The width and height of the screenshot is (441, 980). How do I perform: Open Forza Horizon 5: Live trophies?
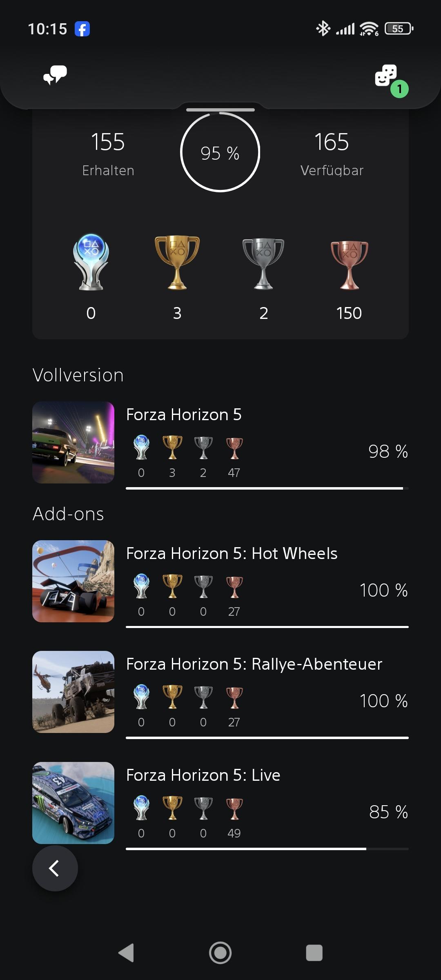pos(203,775)
